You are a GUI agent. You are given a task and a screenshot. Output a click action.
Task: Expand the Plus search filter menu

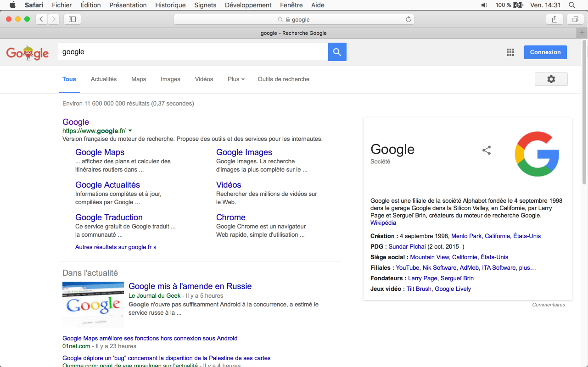coord(236,79)
